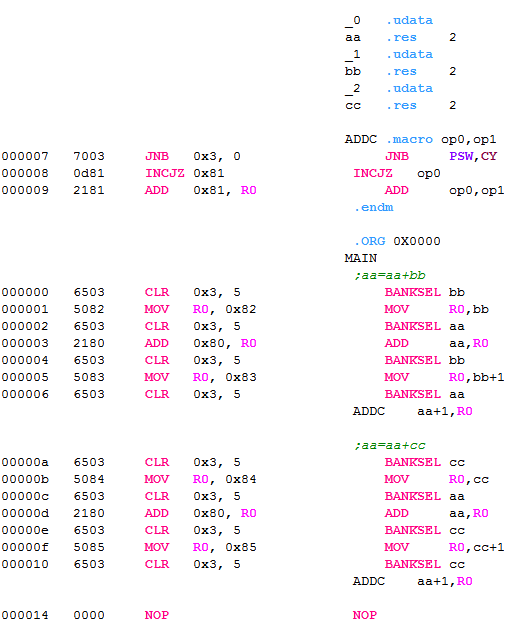Click the 0x85 operand

pyautogui.click(x=241, y=547)
